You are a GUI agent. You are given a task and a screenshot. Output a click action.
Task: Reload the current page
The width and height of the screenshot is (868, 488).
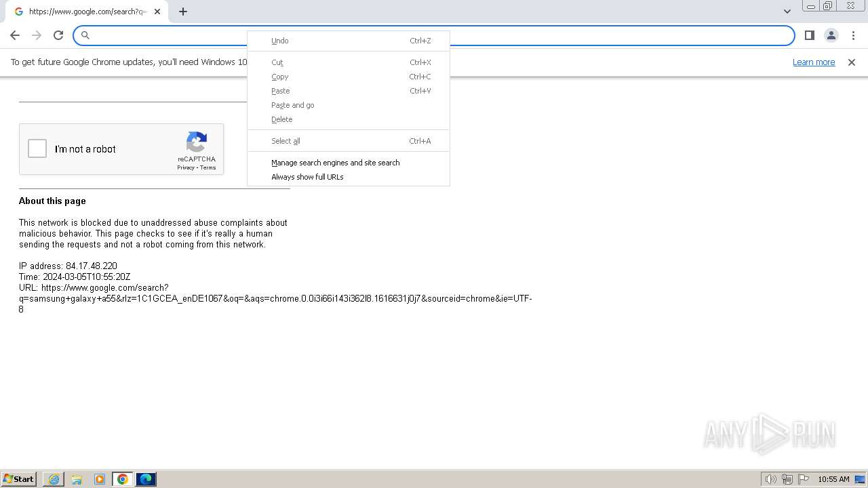click(x=58, y=35)
